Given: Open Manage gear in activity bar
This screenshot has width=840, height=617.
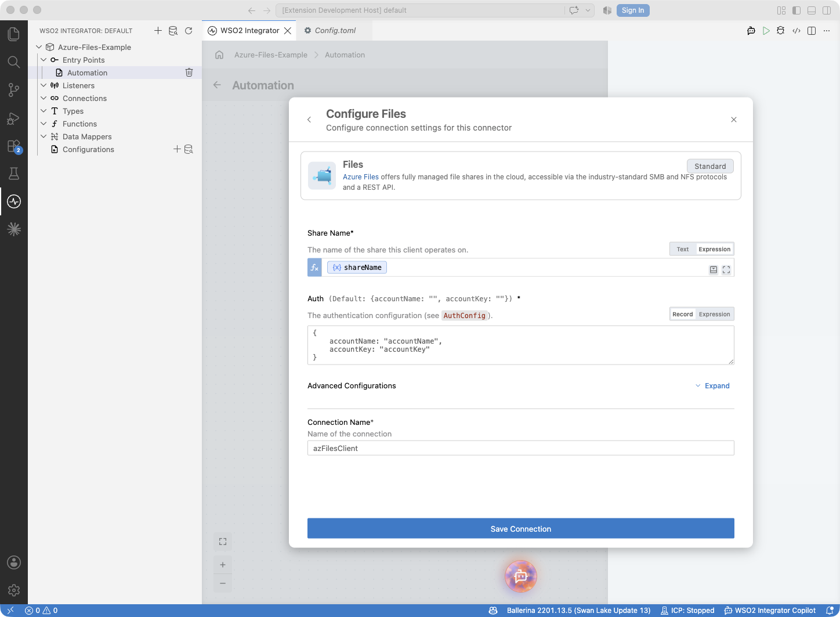Looking at the screenshot, I should (14, 590).
